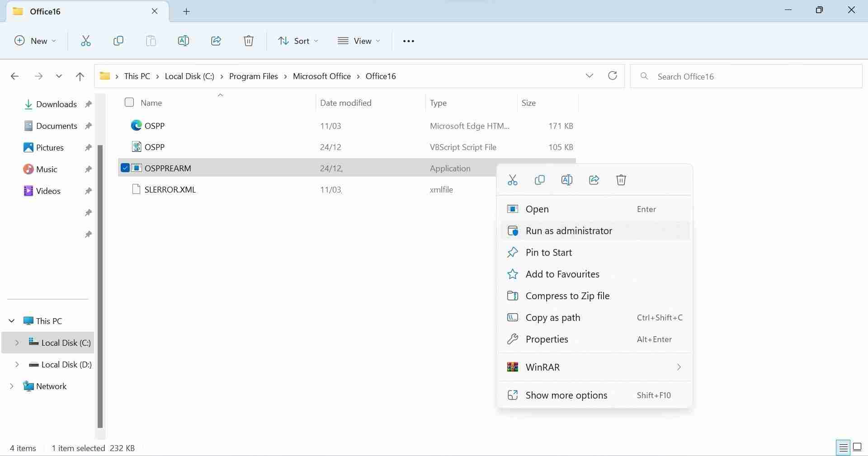
Task: Choose Compress to Zip file
Action: click(567, 296)
